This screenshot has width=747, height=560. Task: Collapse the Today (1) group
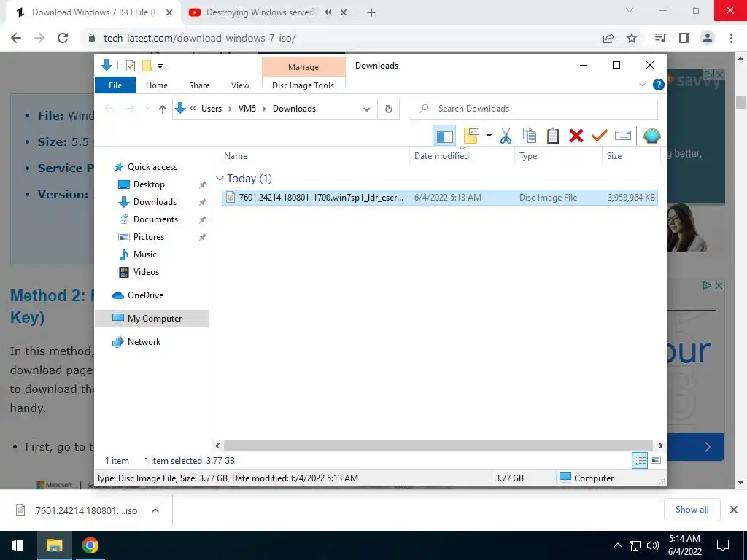coord(220,179)
